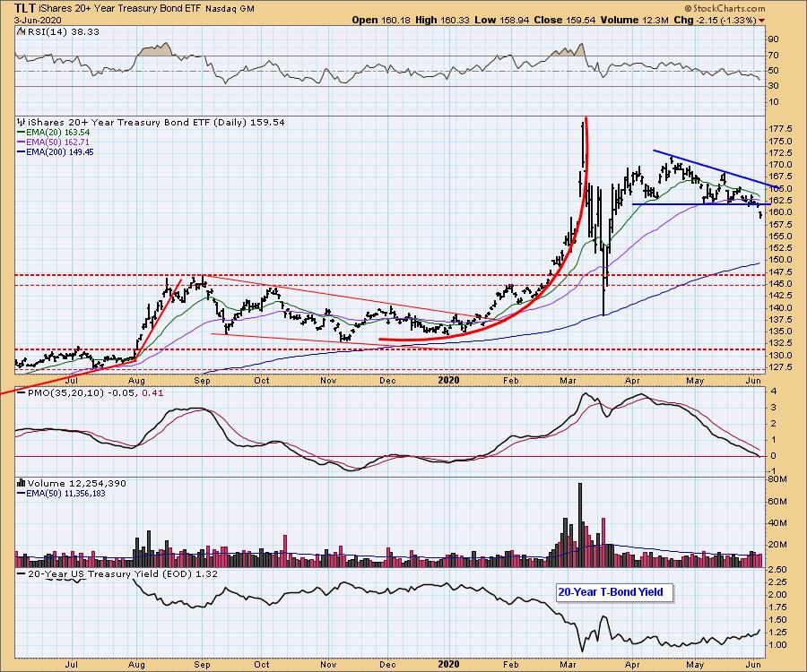Image resolution: width=807 pixels, height=672 pixels.
Task: Click the RSI(14) 38.33 indicator label
Action: (x=63, y=32)
